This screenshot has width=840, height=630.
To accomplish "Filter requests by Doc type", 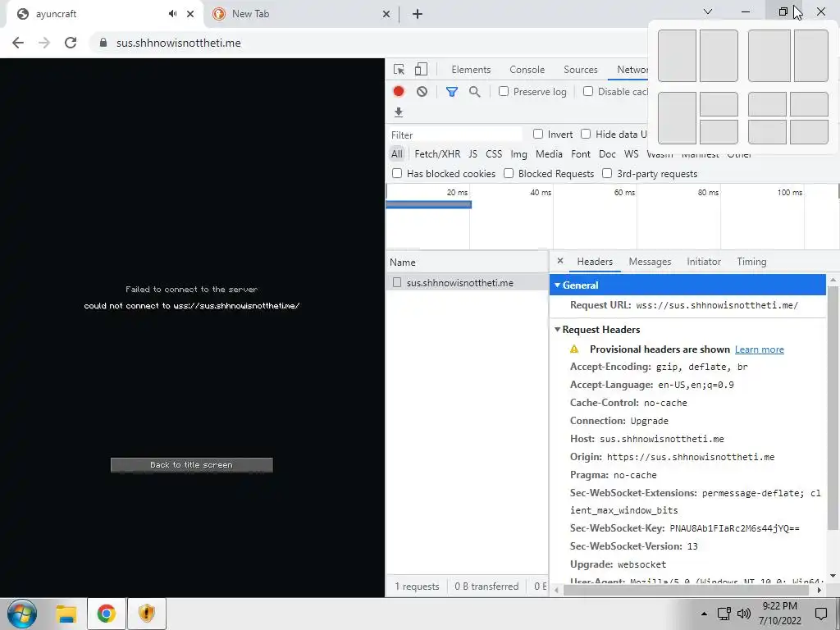I will [x=607, y=154].
